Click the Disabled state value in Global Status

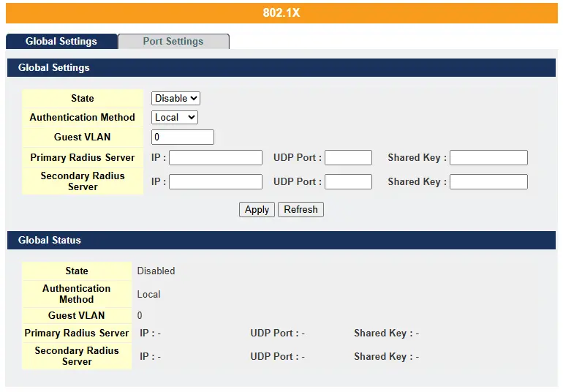156,271
